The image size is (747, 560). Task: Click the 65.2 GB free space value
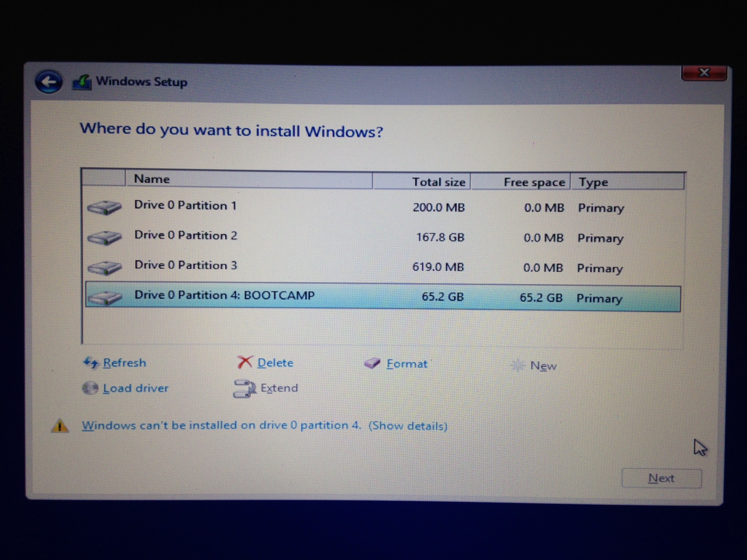click(x=541, y=298)
